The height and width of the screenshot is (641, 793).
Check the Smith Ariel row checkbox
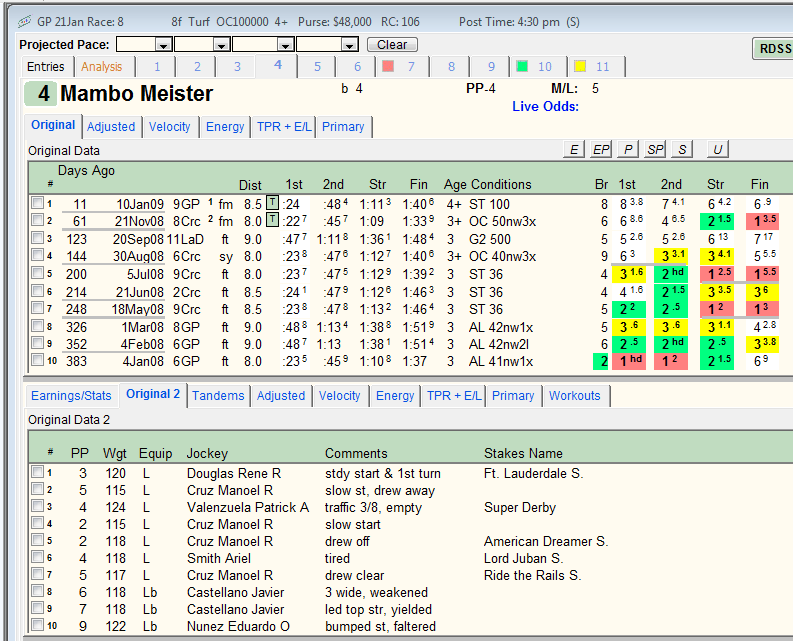coord(37,557)
